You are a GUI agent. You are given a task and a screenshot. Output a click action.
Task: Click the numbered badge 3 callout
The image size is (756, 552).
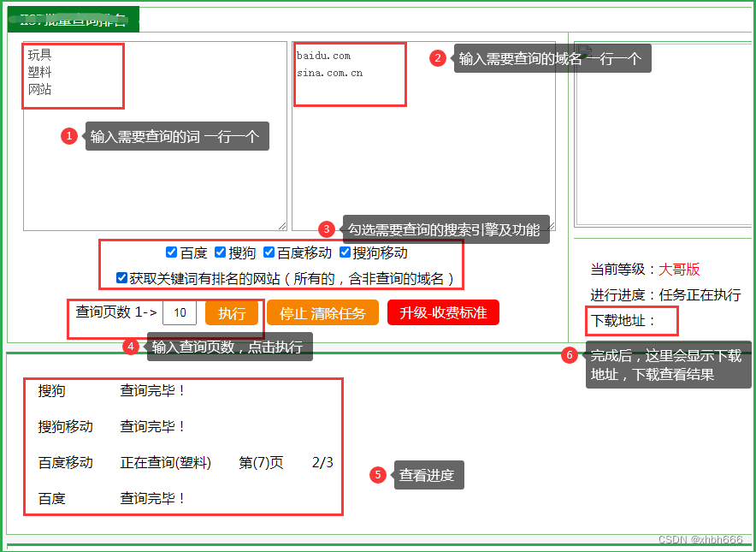(326, 229)
